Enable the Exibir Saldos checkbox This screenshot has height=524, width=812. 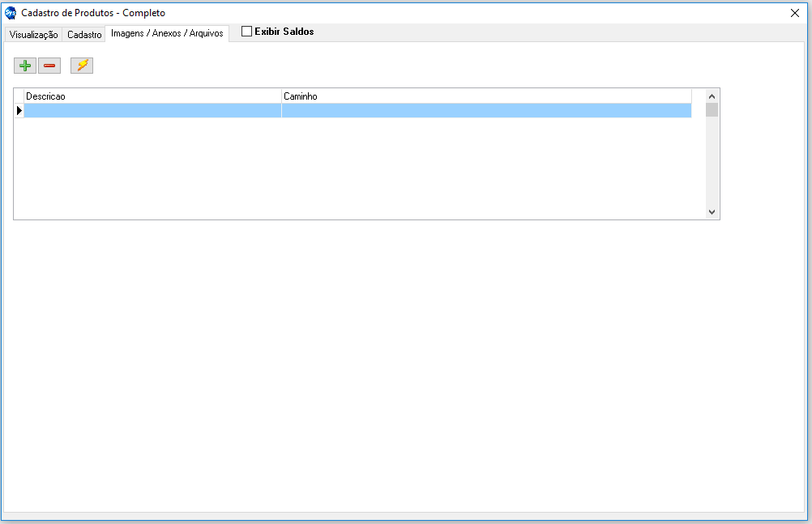click(x=247, y=32)
